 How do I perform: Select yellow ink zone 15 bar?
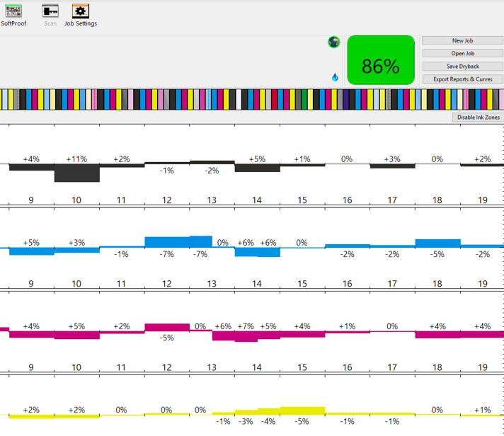(x=302, y=411)
